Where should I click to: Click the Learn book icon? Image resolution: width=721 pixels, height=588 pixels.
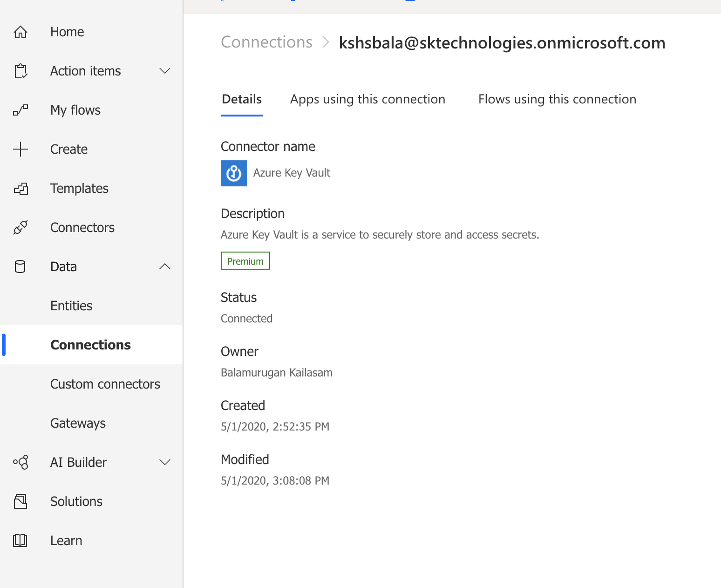(20, 540)
